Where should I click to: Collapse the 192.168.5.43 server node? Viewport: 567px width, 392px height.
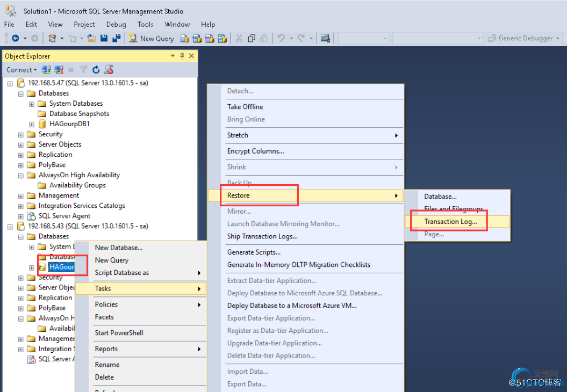10,227
